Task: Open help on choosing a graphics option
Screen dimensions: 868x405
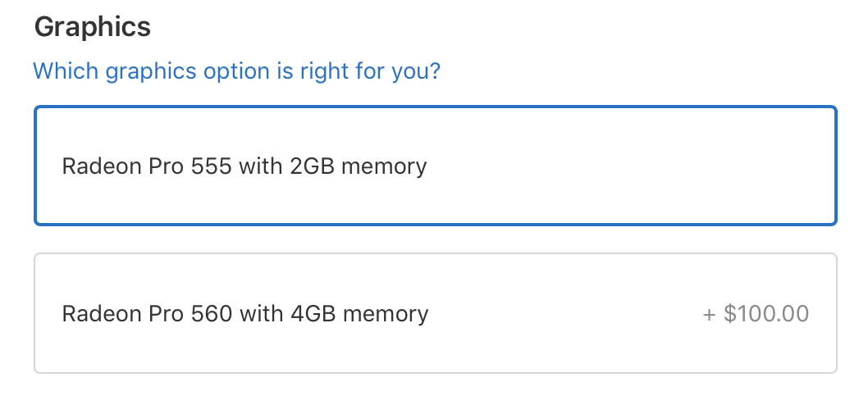Action: 236,71
